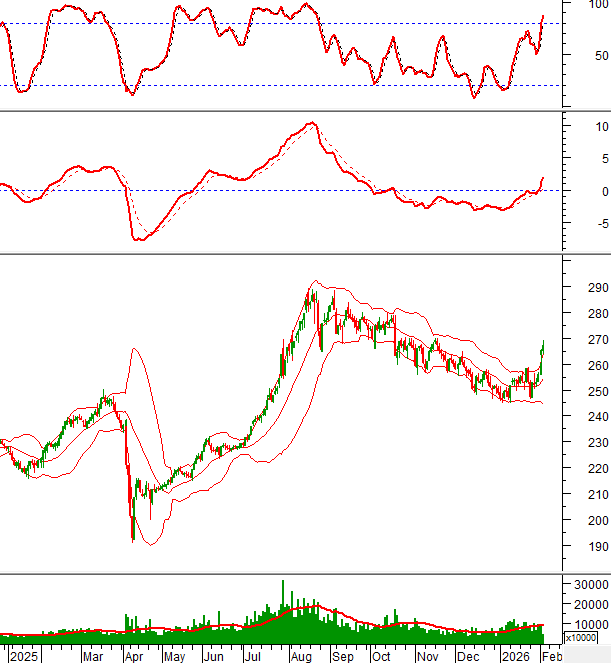Click the '2026' year label on the time axis

[516, 656]
